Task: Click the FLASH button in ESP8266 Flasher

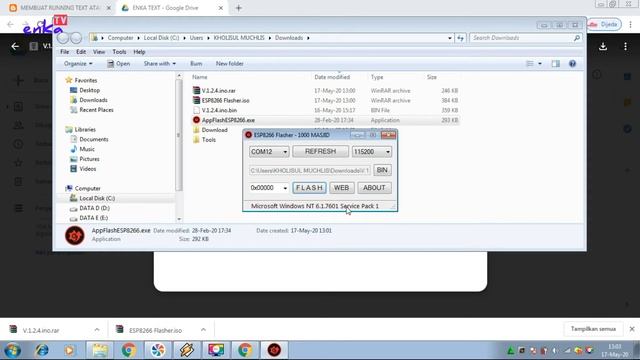Action: coord(309,188)
